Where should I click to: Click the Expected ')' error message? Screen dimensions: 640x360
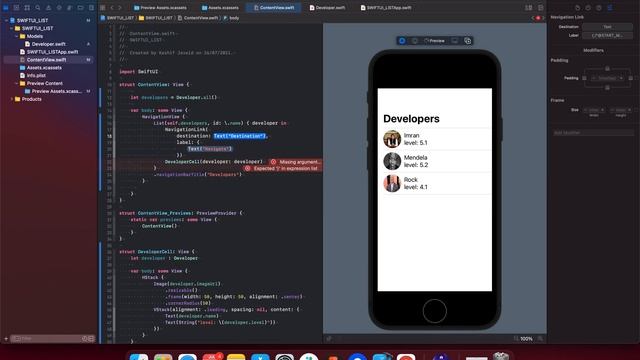pos(282,168)
